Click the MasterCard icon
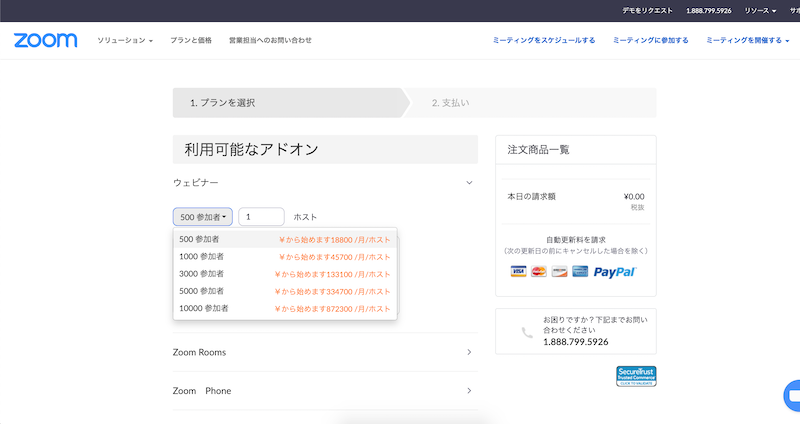800x424 pixels. [x=540, y=272]
